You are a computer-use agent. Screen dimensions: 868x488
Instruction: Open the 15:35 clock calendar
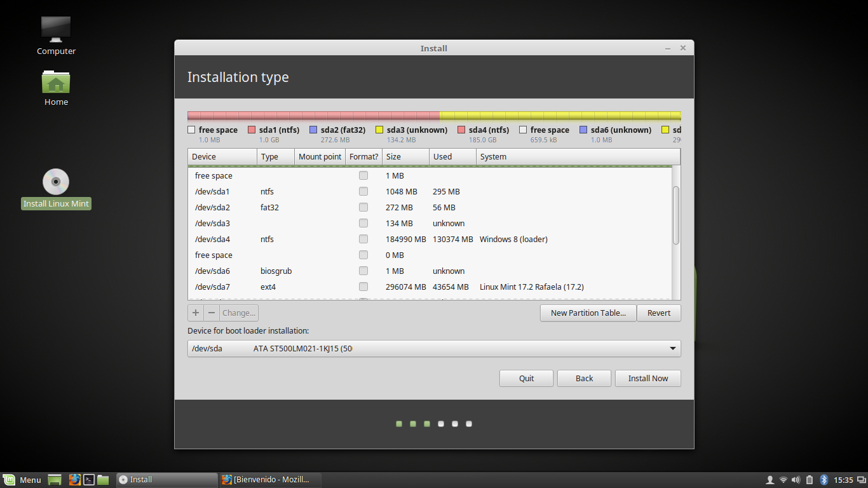[843, 480]
